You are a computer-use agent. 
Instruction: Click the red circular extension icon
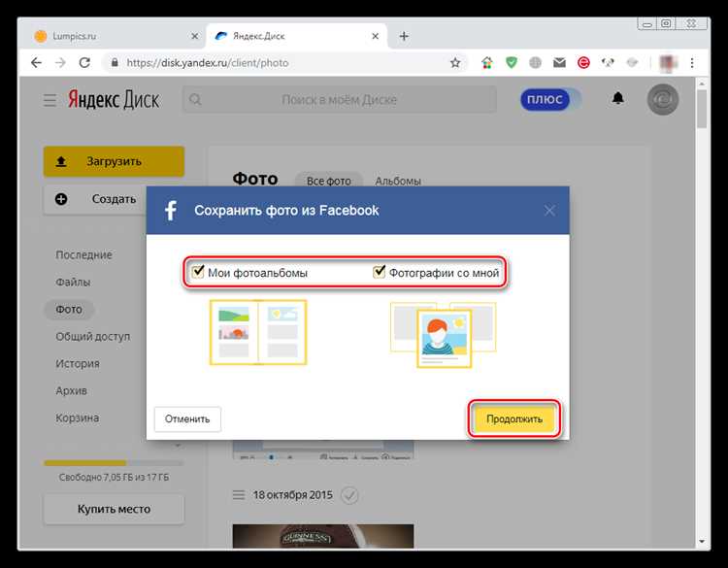pos(583,62)
